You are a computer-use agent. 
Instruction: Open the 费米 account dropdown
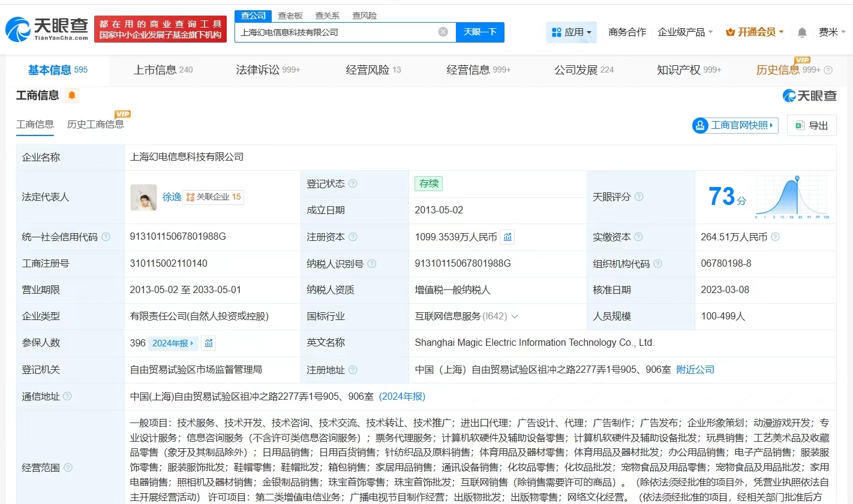point(832,32)
